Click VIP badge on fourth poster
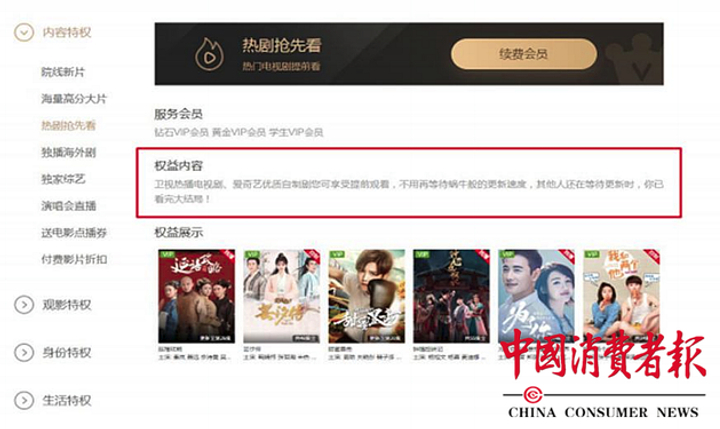 click(422, 254)
